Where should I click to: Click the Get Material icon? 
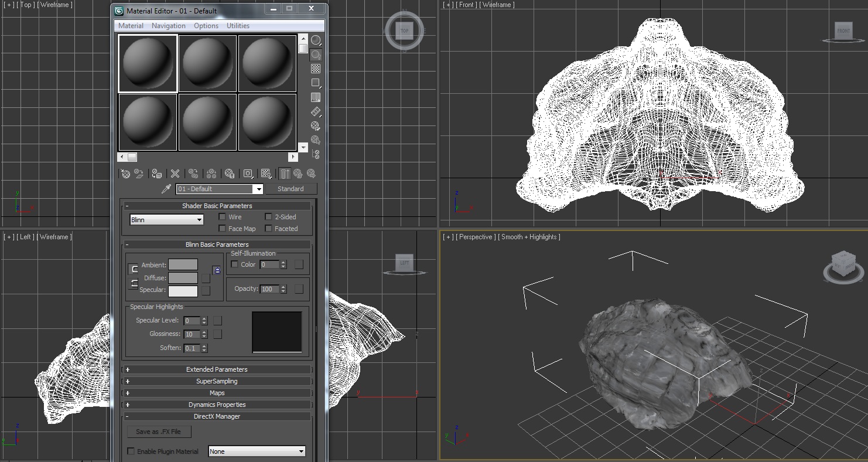click(125, 174)
